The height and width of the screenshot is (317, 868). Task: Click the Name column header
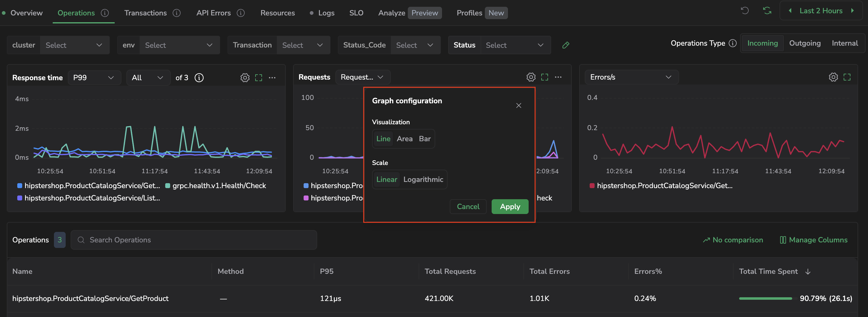[22, 271]
